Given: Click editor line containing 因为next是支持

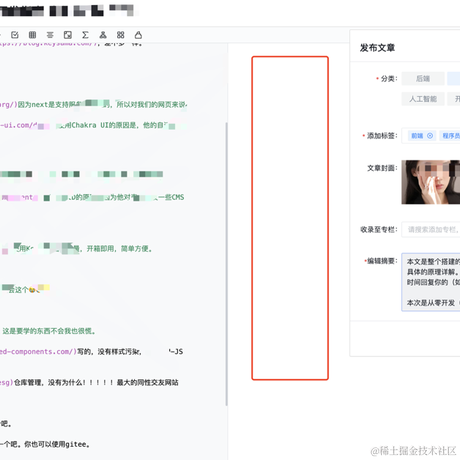Looking at the screenshot, I should [x=94, y=104].
